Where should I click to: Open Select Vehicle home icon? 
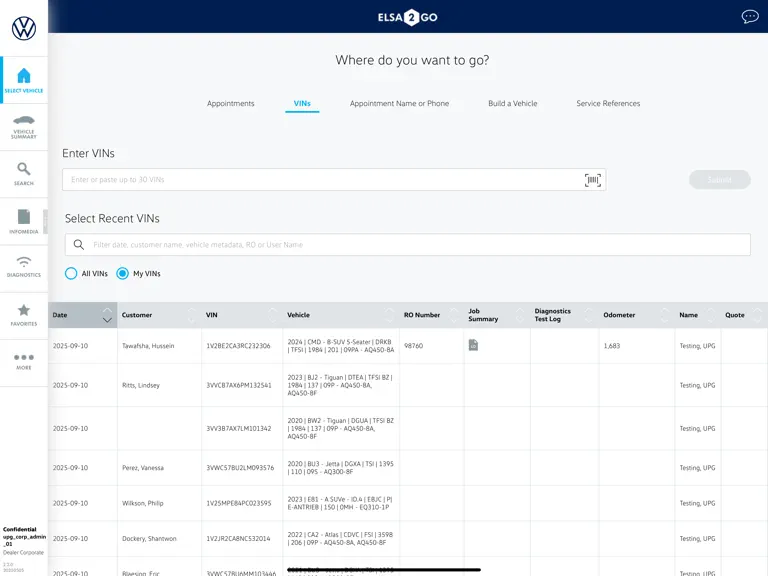pyautogui.click(x=24, y=75)
